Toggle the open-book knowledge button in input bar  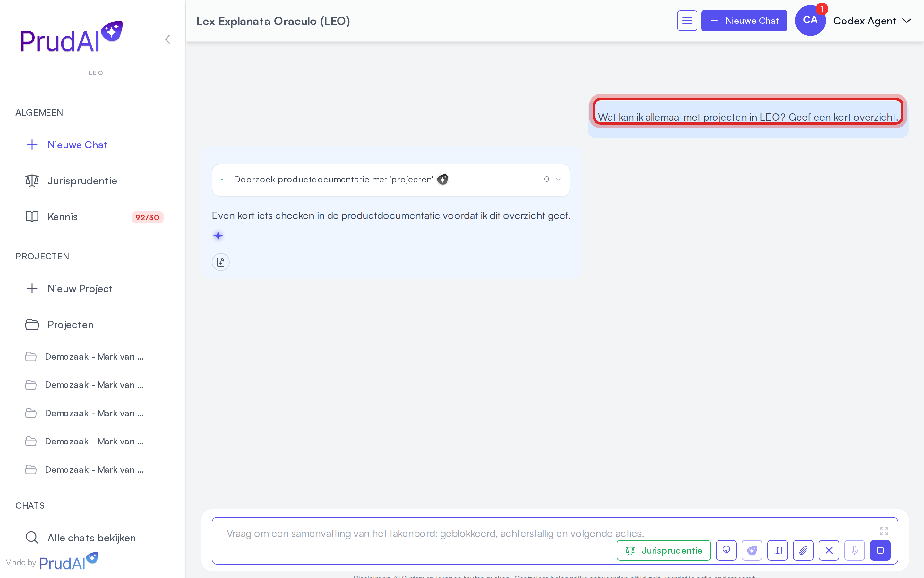point(777,550)
